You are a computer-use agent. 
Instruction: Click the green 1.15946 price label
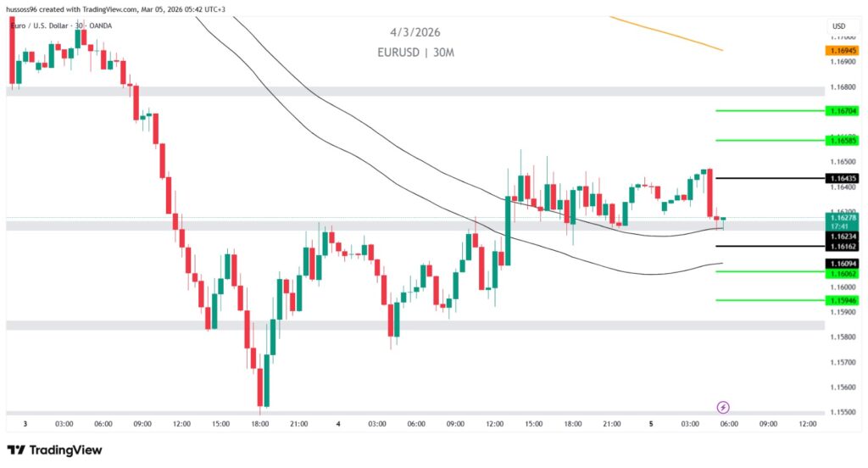[x=843, y=300]
